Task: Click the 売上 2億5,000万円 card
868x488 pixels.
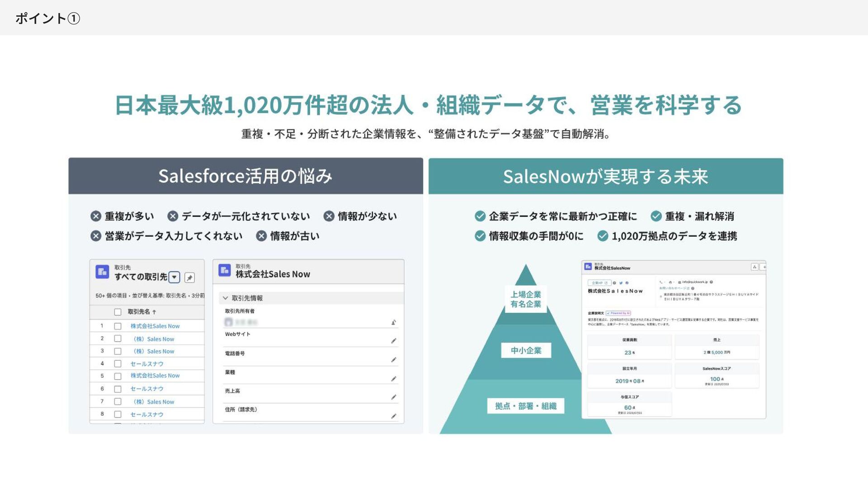Action: tap(717, 347)
